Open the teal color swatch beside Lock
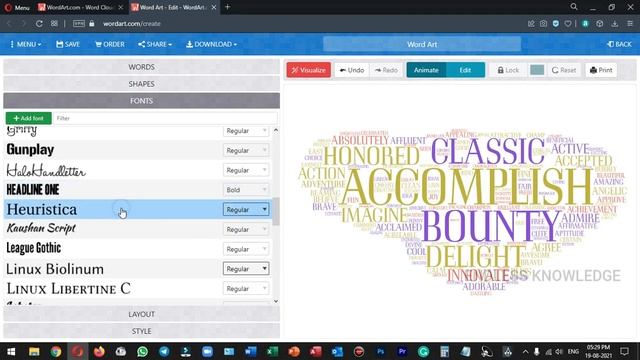Image resolution: width=640 pixels, height=360 pixels. click(537, 70)
